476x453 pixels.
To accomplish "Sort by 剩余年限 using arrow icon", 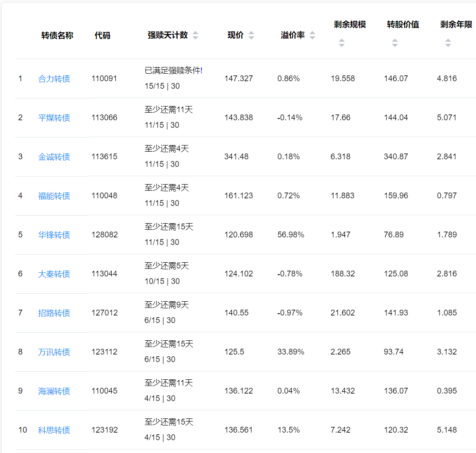I will [x=448, y=43].
